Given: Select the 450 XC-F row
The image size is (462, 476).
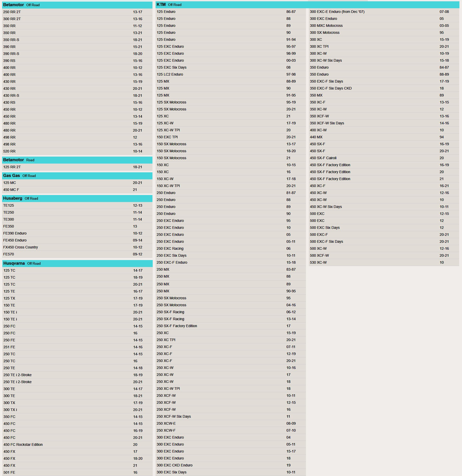Looking at the screenshot, I should (x=384, y=186).
